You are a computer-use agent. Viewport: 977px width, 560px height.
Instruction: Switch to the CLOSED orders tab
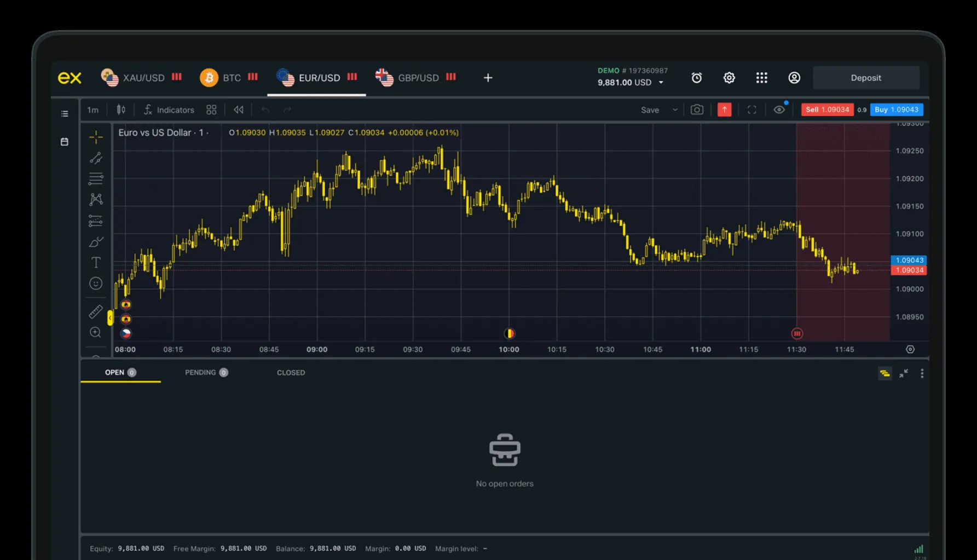[x=291, y=372]
